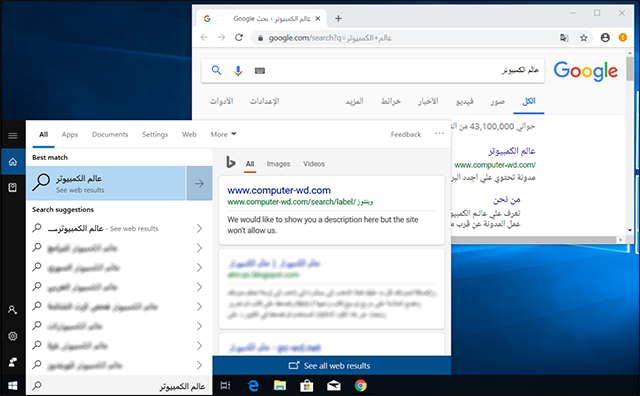Click Chrome horizontal scrollbar right arrow

click(x=620, y=240)
